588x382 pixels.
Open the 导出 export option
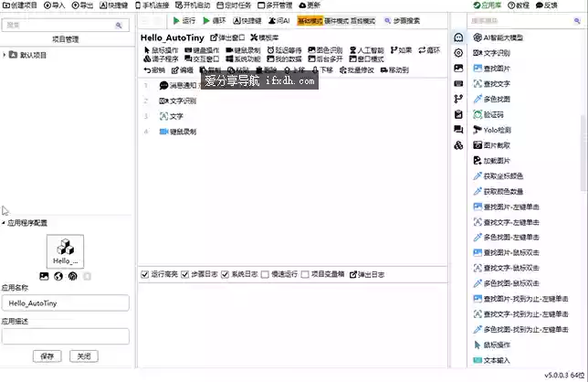tap(82, 5)
